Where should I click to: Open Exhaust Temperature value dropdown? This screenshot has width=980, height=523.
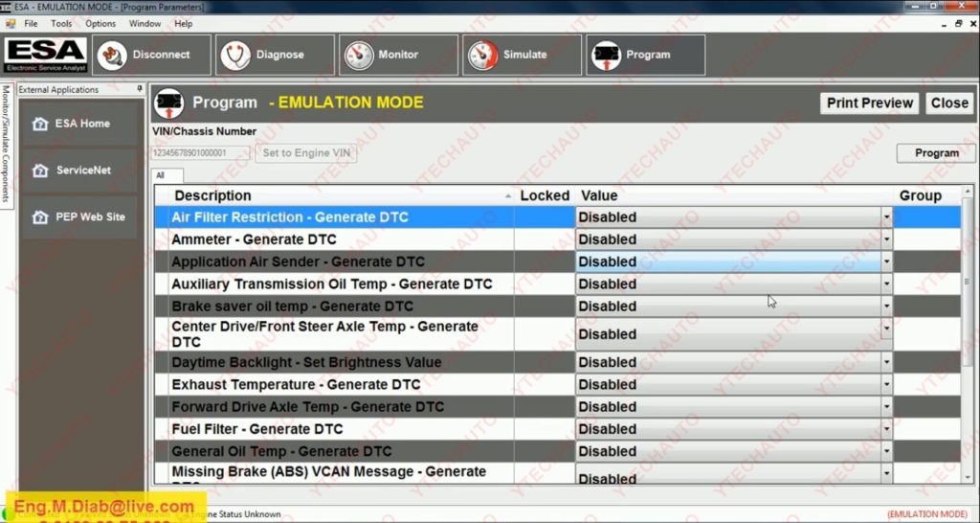click(886, 385)
